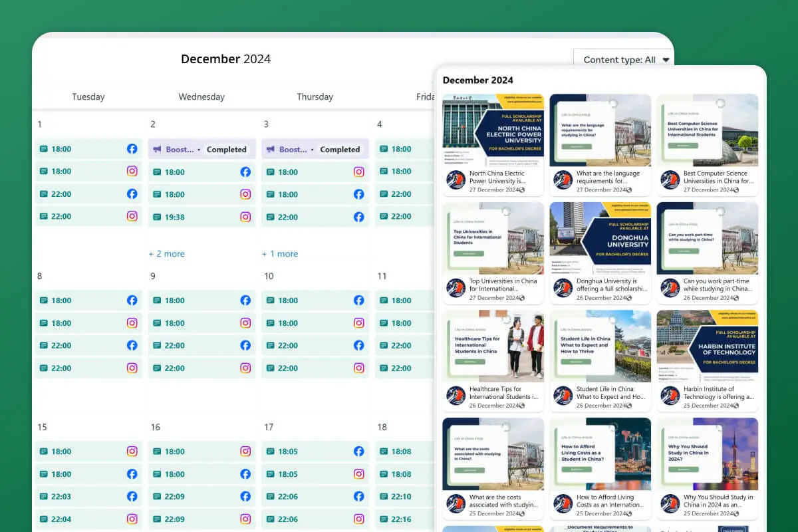Click the Instagram icon on December 10's 22:00 post
Viewport: 798px width, 532px height.
point(359,368)
